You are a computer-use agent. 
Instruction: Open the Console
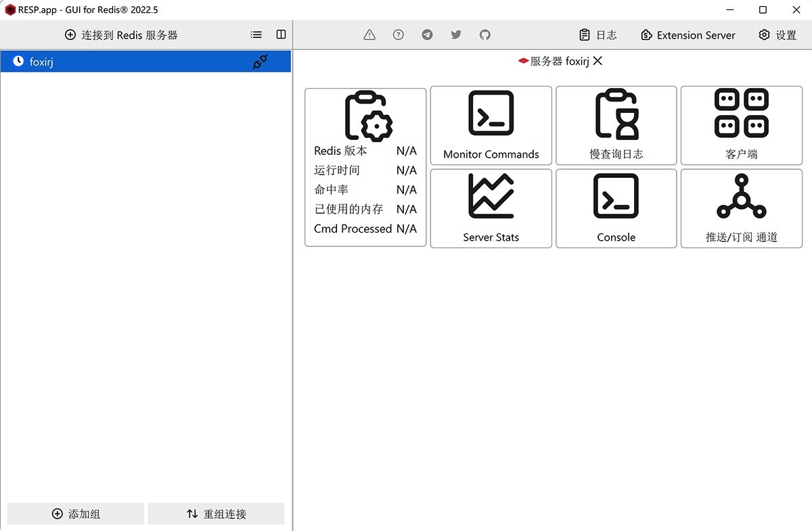click(x=616, y=208)
